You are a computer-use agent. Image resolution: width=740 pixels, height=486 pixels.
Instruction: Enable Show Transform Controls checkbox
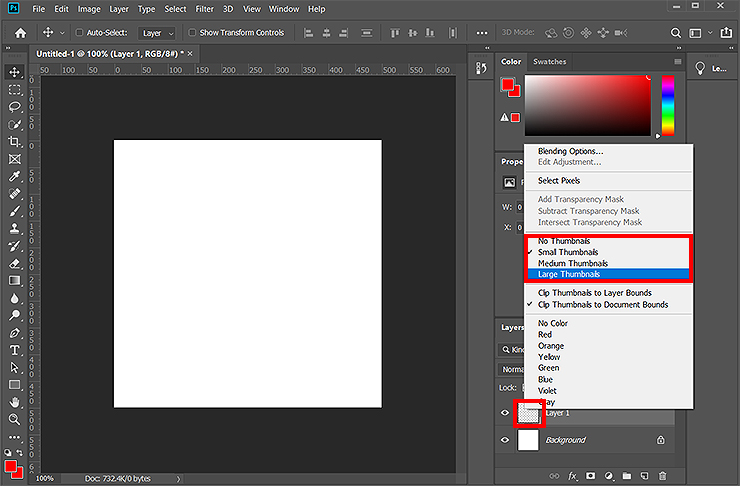[x=192, y=33]
